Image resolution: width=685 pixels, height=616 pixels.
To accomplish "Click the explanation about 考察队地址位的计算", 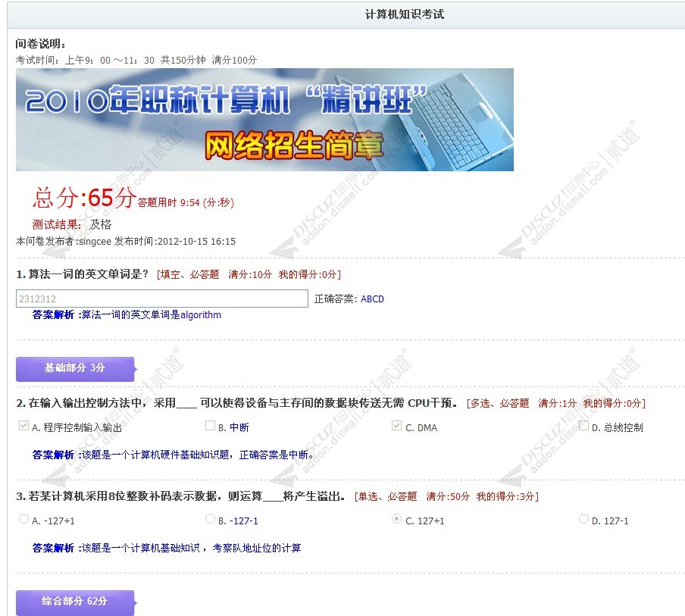I will [167, 549].
